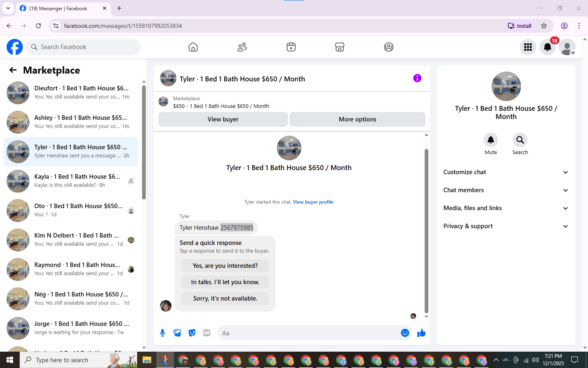Screen dimensions: 588x368
Task: Open Jorge conversation in list
Action: tap(70, 328)
